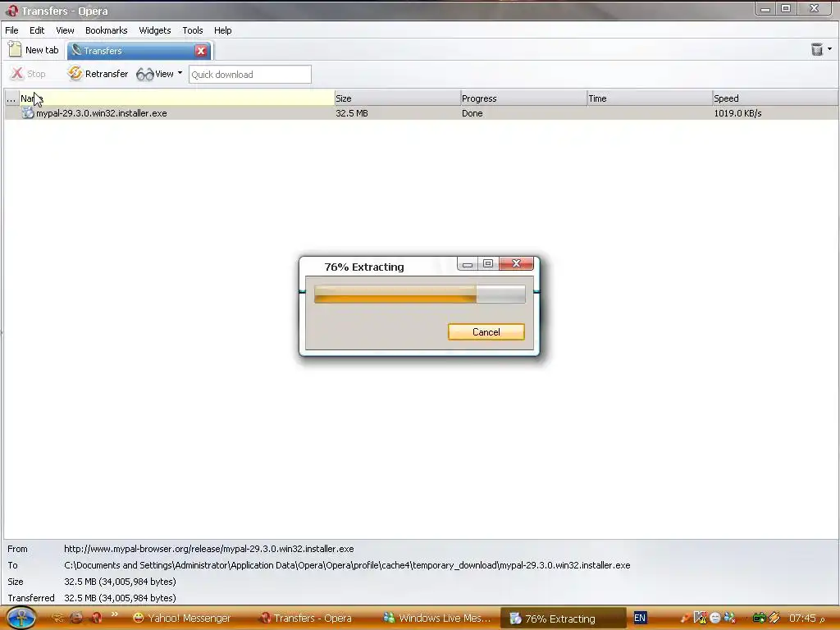Click the EN language indicator
The image size is (840, 630).
tap(640, 618)
